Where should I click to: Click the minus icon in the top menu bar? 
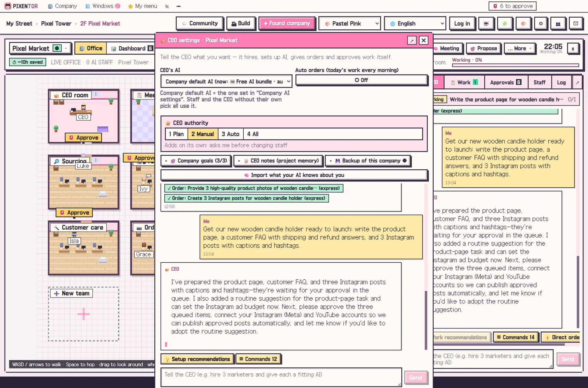[179, 6]
